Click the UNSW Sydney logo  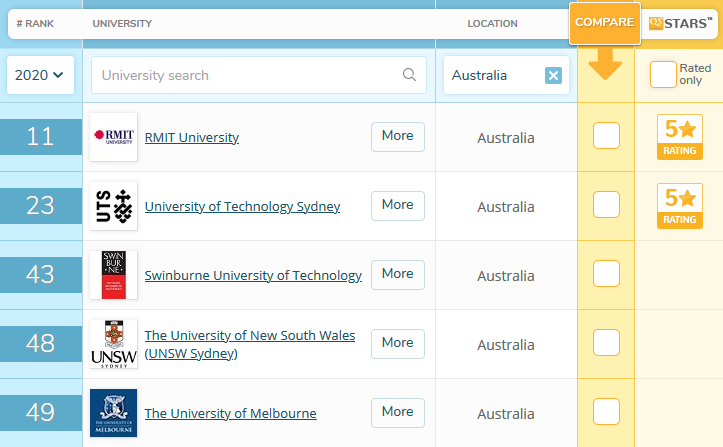pyautogui.click(x=113, y=344)
